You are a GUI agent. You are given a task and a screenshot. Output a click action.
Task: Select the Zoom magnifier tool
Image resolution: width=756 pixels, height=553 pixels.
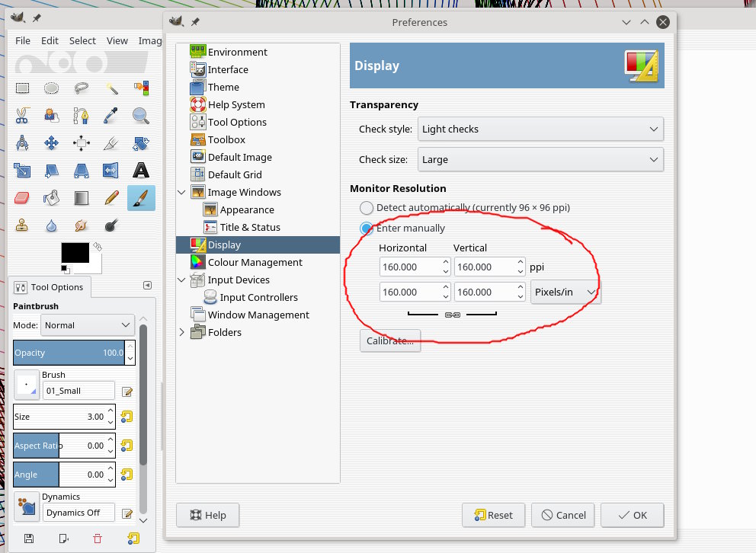click(141, 116)
